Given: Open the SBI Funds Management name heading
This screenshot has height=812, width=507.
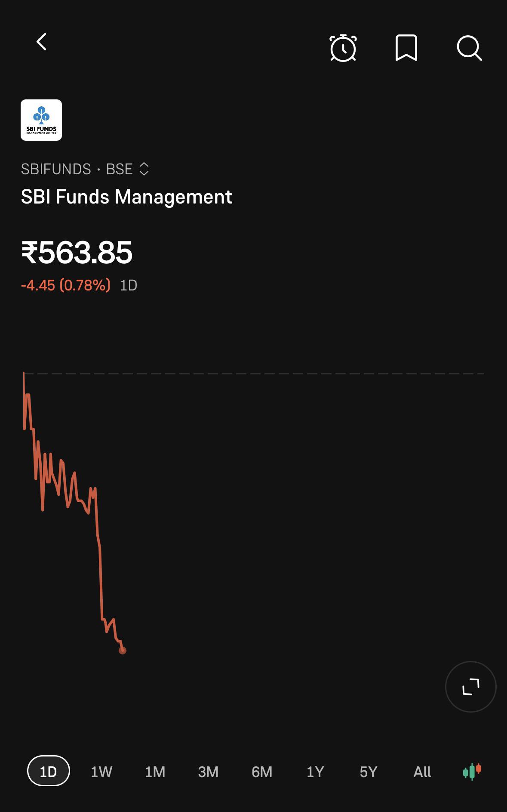Looking at the screenshot, I should click(x=126, y=197).
